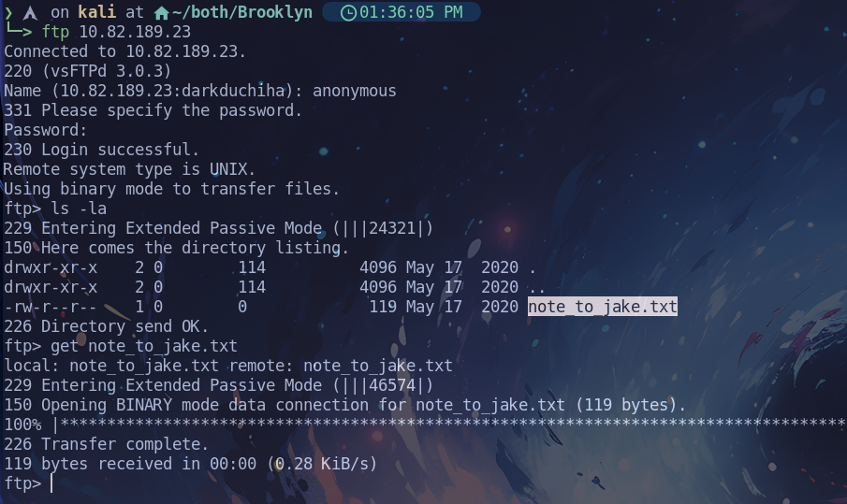
Task: Click the Arch logo icon in prompt
Action: pos(30,12)
